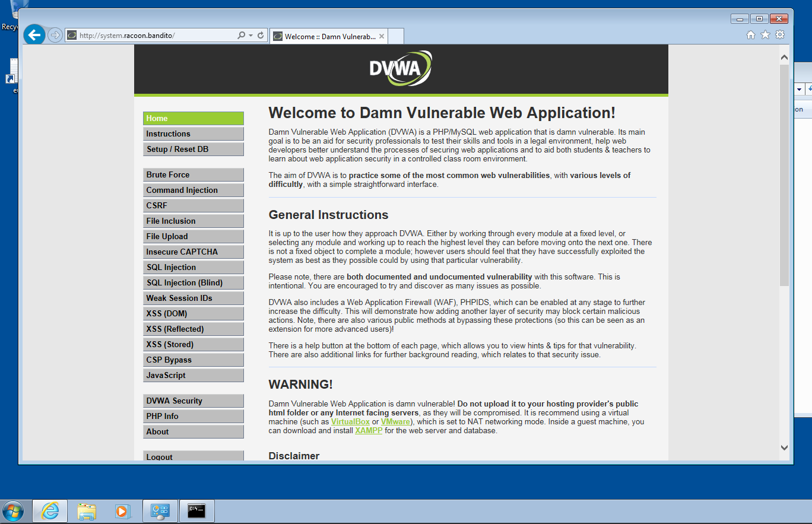Viewport: 812px width, 524px height.
Task: Click the search magnifier icon in address bar
Action: [x=241, y=36]
